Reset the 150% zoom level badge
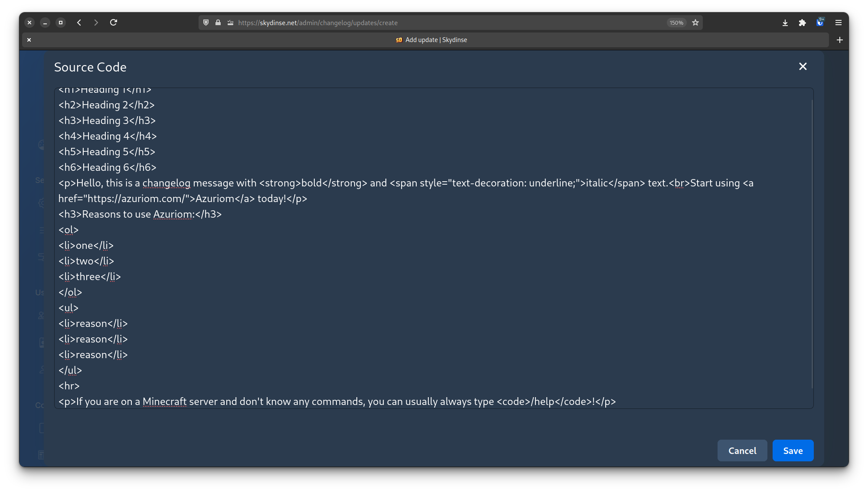 click(676, 23)
